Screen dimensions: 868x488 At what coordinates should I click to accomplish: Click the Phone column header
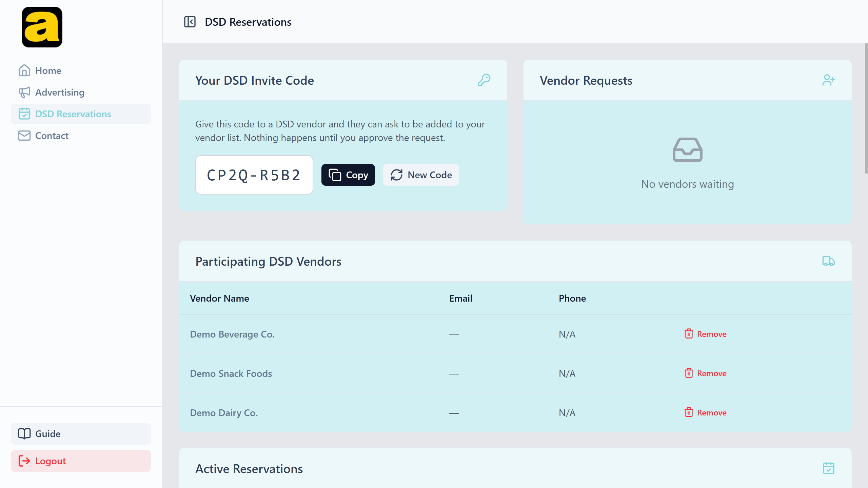click(x=572, y=298)
